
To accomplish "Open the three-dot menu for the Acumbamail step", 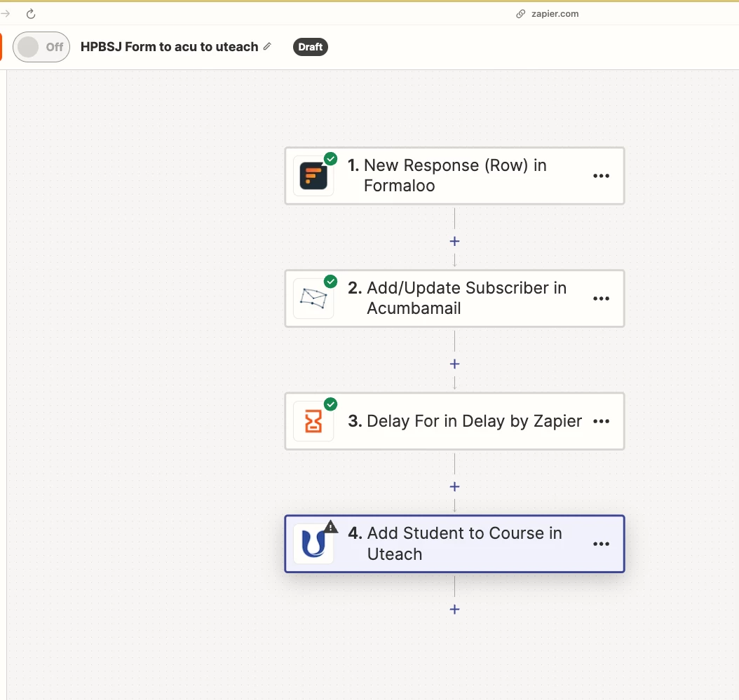I will (x=601, y=298).
